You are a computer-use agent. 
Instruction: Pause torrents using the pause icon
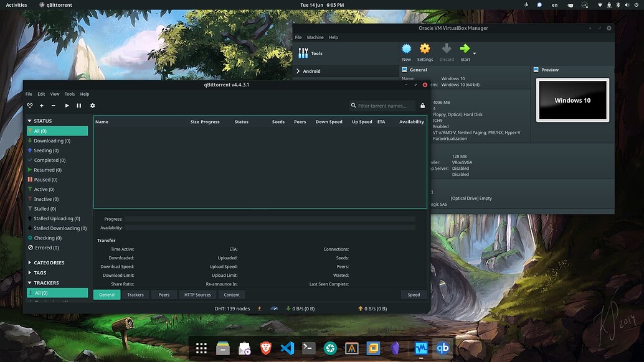[79, 105]
